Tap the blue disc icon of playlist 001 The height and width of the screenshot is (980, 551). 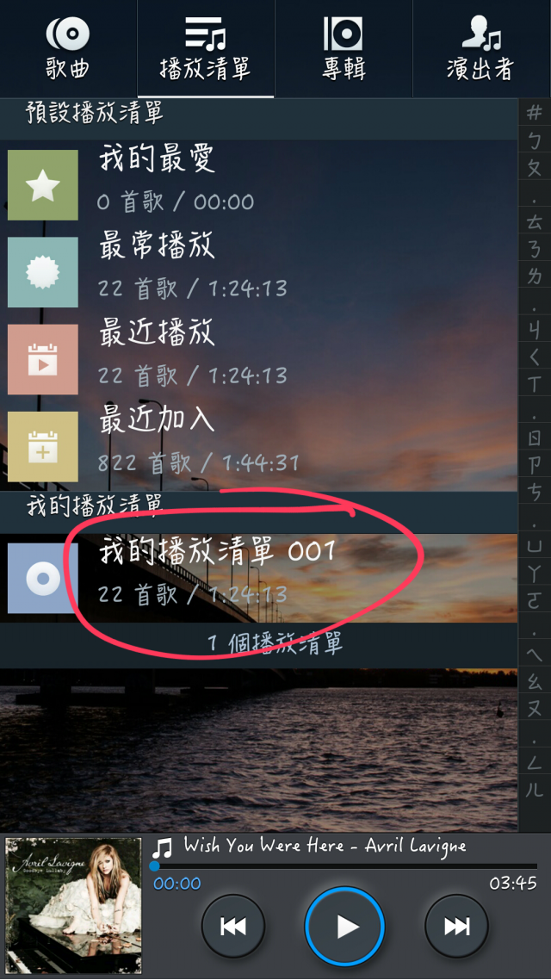(x=42, y=578)
